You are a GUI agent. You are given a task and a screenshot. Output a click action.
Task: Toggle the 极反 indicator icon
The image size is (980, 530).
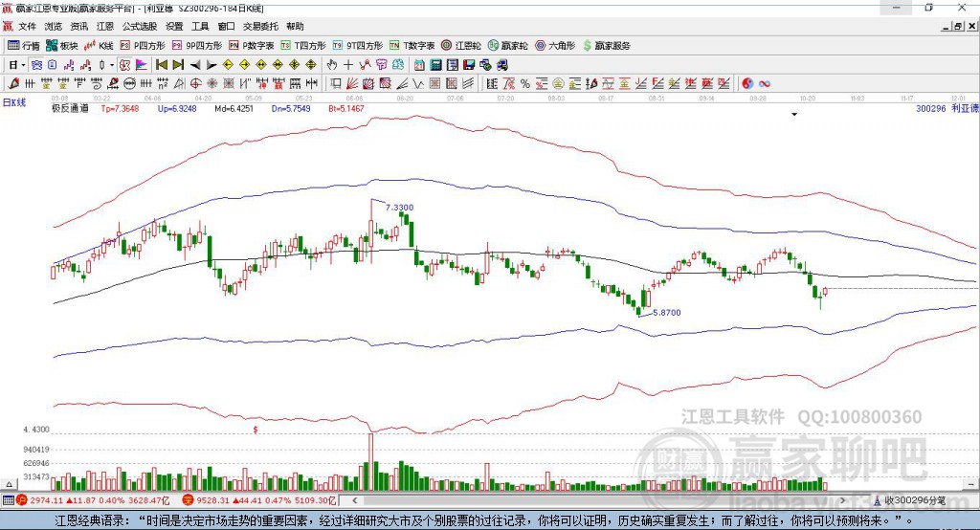click(125, 65)
